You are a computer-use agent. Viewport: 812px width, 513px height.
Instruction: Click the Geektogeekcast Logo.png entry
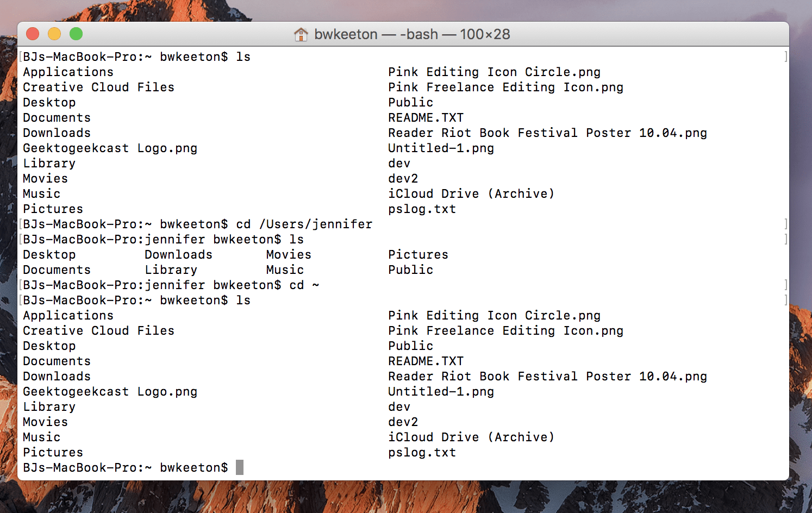point(110,148)
